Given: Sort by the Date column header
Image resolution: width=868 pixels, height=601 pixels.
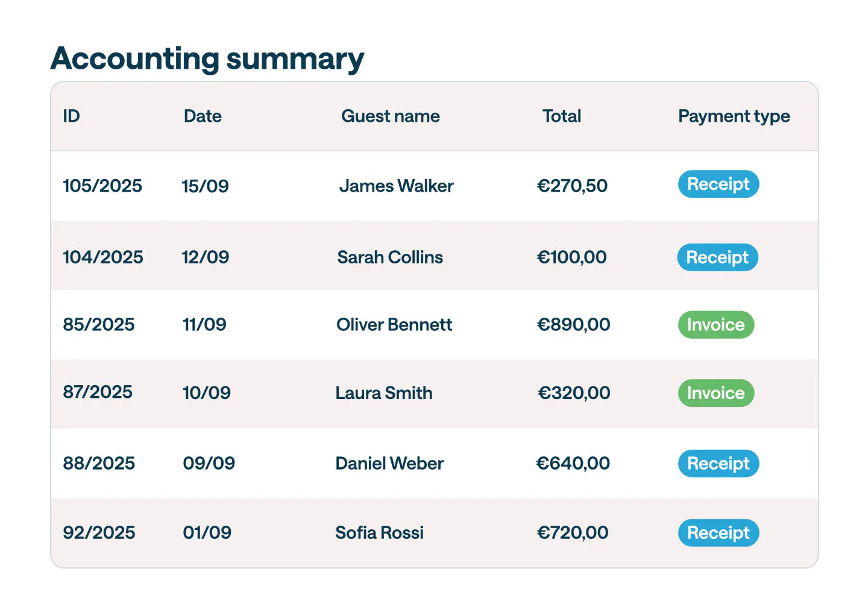Looking at the screenshot, I should 203,116.
